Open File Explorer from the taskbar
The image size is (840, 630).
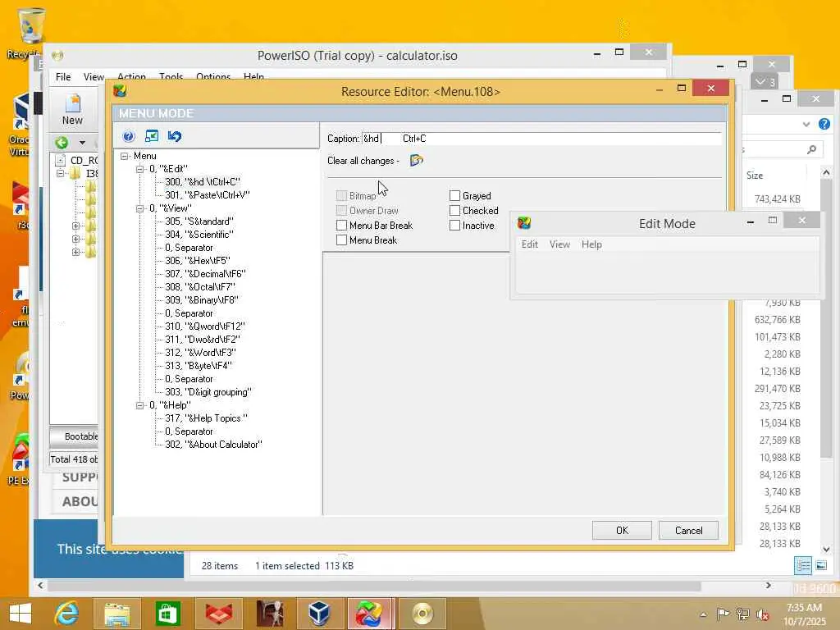pyautogui.click(x=116, y=614)
